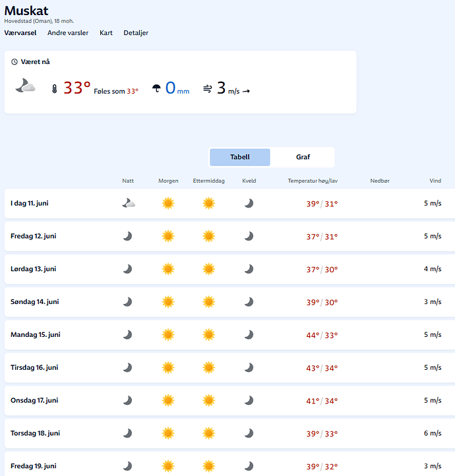
Task: Click the wind direction arrow
Action: coord(246,91)
